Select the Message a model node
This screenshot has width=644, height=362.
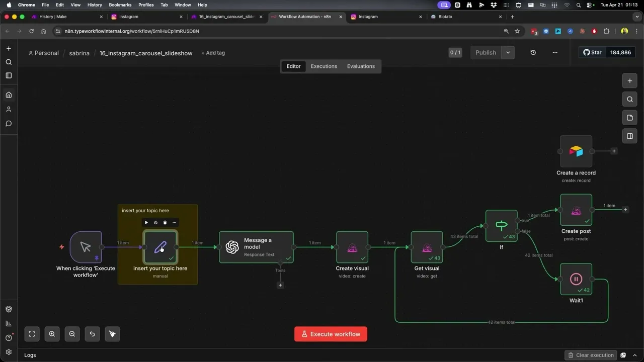(256, 247)
